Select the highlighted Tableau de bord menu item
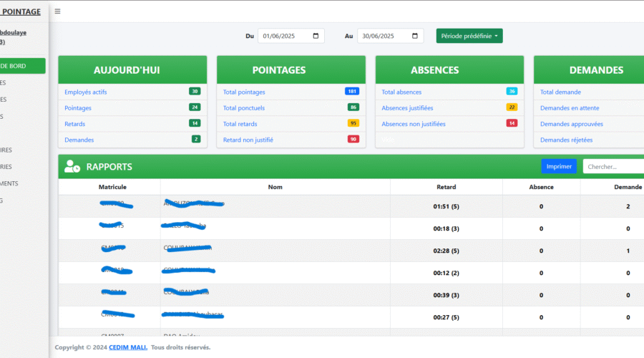 tap(21, 66)
